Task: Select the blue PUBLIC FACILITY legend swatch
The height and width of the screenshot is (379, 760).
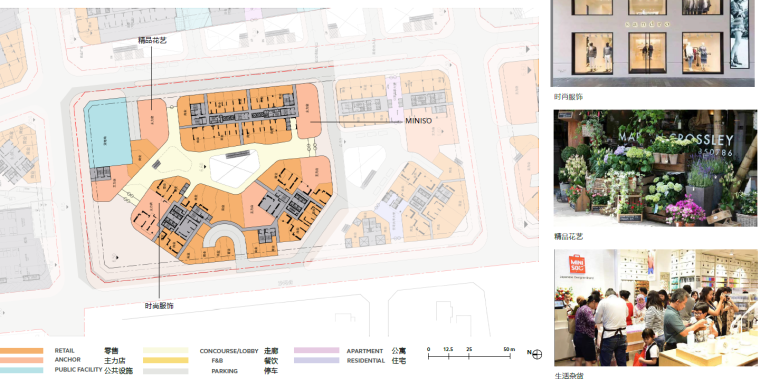Action: click(x=21, y=370)
